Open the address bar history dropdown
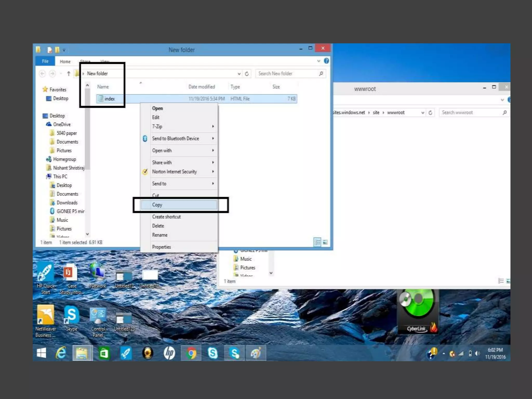Screen dimensions: 532x399 click(x=239, y=74)
